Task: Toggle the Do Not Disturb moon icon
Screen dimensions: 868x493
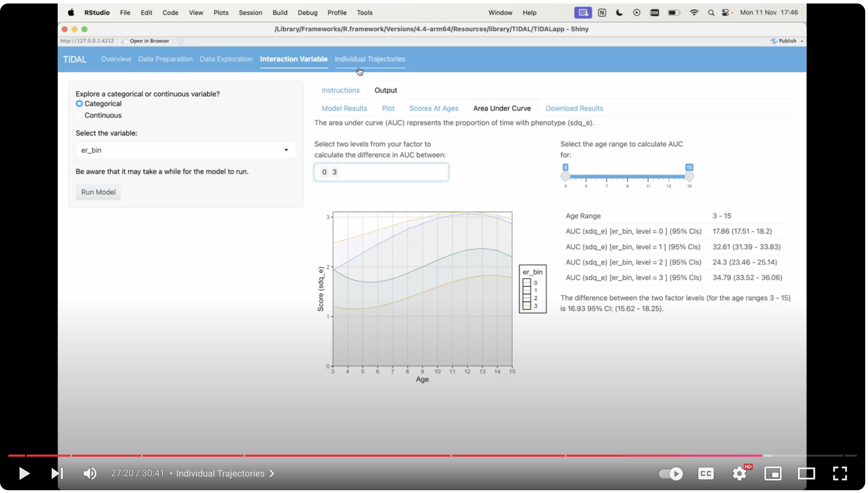Action: tap(619, 13)
